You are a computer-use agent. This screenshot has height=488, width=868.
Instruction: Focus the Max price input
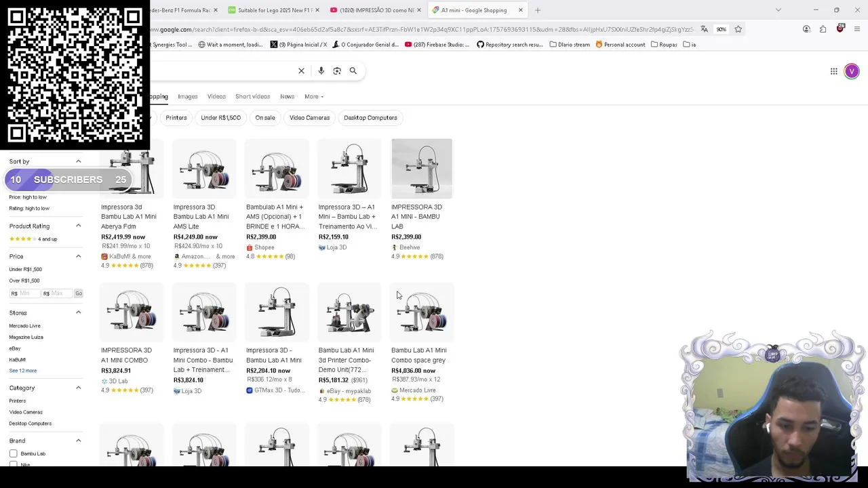tap(57, 293)
